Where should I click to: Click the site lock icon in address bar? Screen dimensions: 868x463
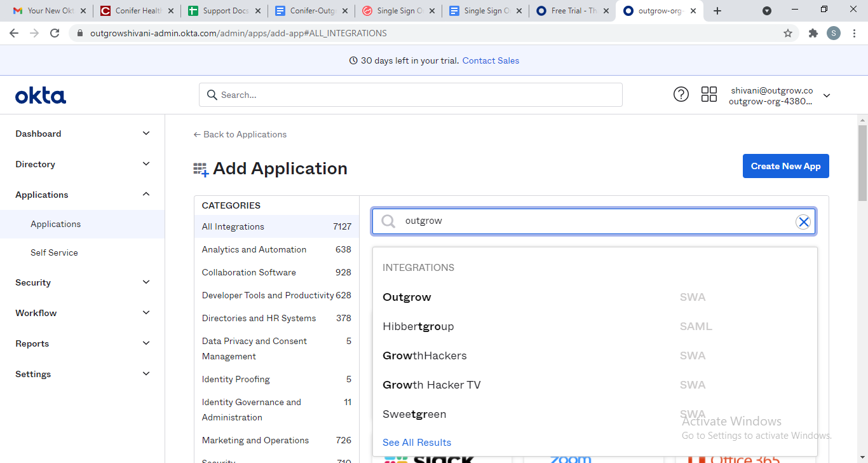[79, 33]
